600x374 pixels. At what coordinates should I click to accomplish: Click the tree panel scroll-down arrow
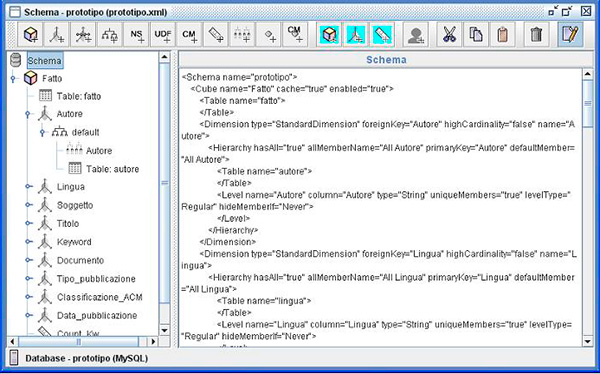click(x=165, y=330)
